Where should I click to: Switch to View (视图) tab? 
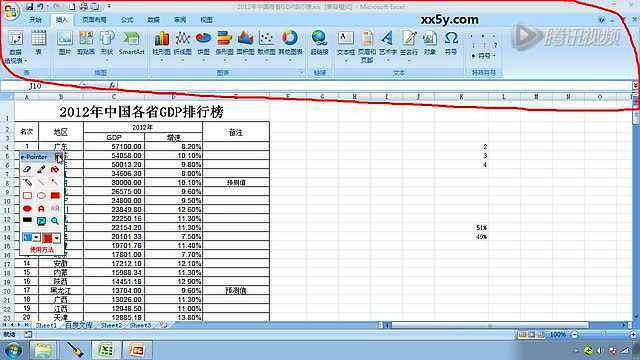pos(207,20)
